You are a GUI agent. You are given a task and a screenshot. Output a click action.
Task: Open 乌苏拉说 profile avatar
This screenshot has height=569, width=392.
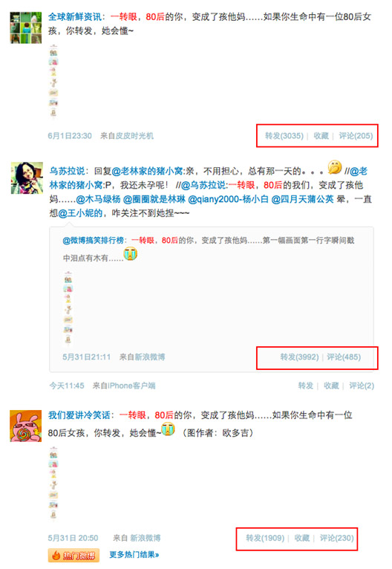(x=27, y=178)
